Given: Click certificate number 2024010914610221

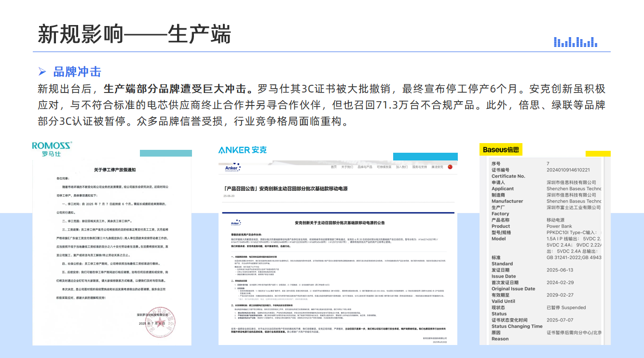Looking at the screenshot, I should (x=568, y=170).
